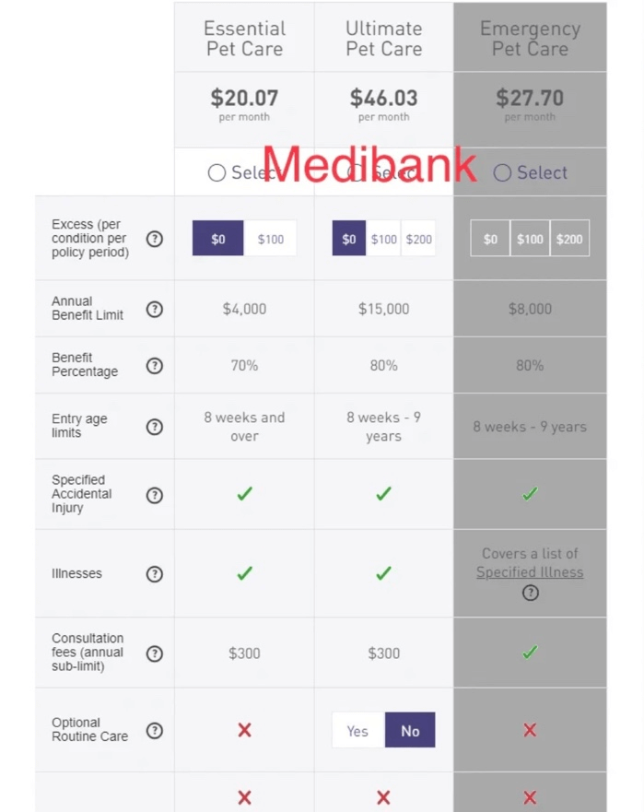
Task: Pick $200 excess under Emergency Pet Care
Action: pos(569,239)
